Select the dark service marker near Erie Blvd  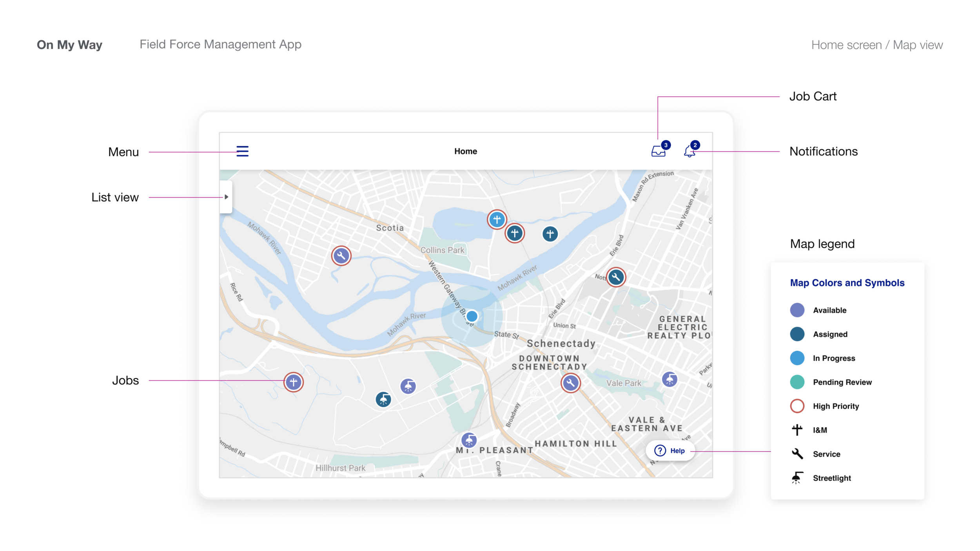pyautogui.click(x=616, y=277)
